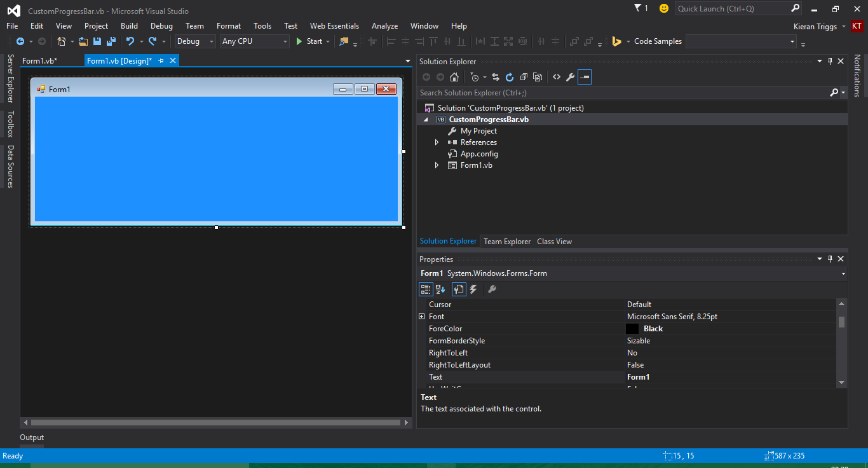Switch to the Class View tab
Screen dimensions: 868x468
(x=554, y=242)
